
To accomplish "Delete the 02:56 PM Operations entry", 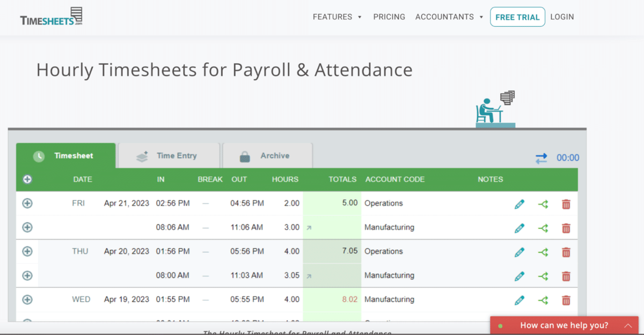I will pos(566,204).
